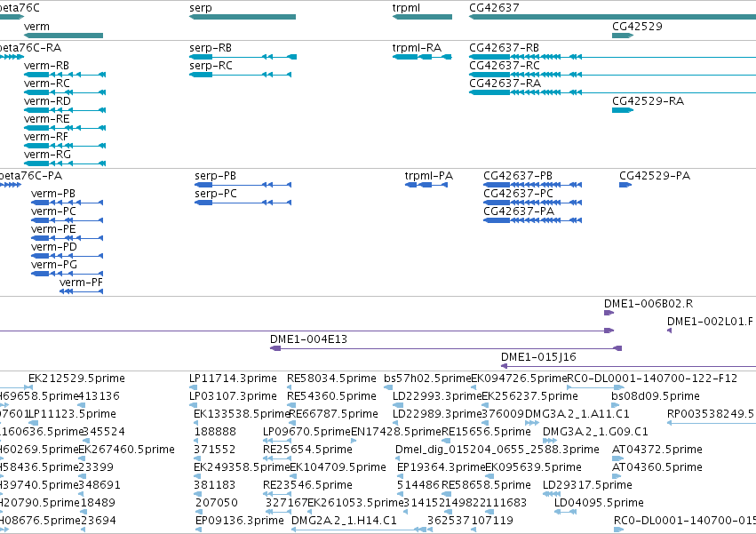This screenshot has width=756, height=534.
Task: Click transcript CG42637-RC
Action: pos(612,75)
